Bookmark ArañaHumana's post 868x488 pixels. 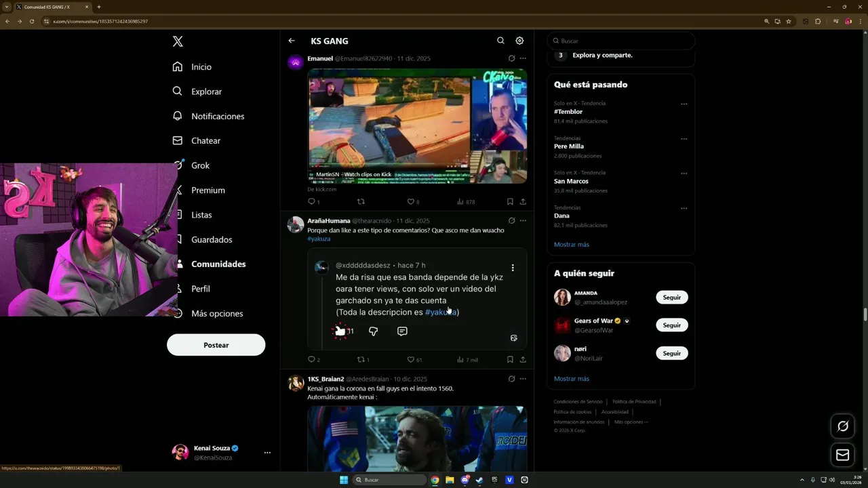(510, 359)
